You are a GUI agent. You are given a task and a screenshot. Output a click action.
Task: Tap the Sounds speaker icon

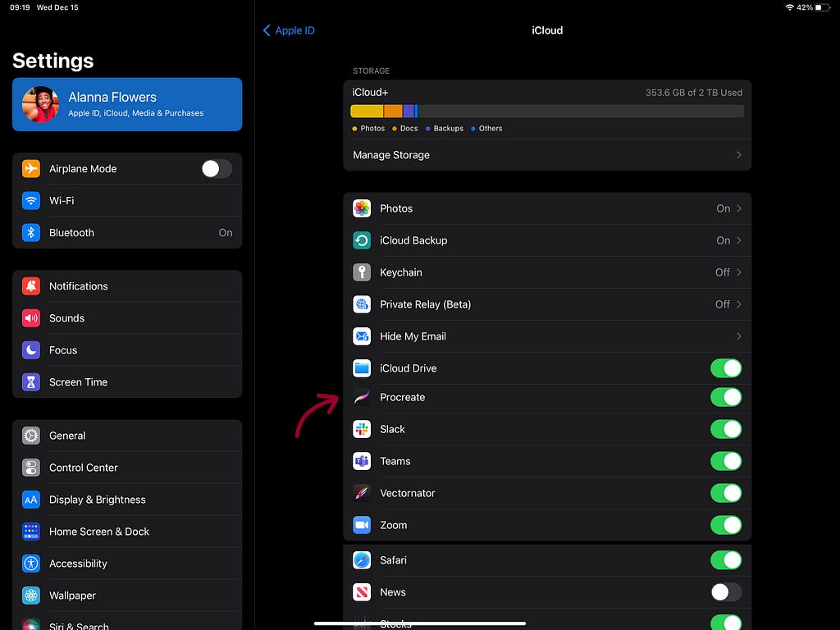click(x=31, y=318)
